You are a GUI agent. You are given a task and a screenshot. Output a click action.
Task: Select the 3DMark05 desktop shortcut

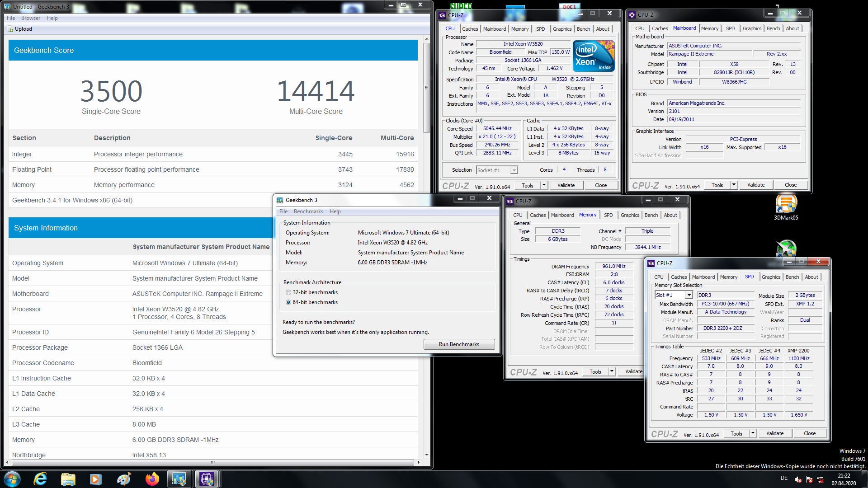click(786, 207)
